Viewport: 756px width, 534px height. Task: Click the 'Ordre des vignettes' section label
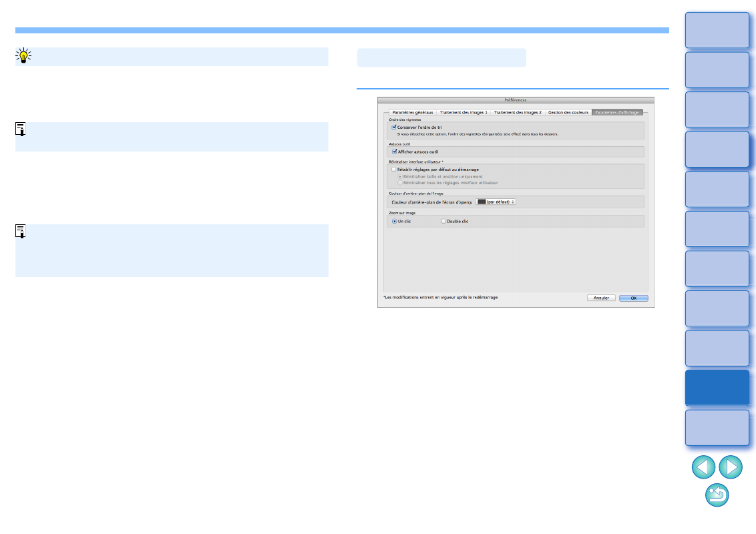[x=405, y=119]
